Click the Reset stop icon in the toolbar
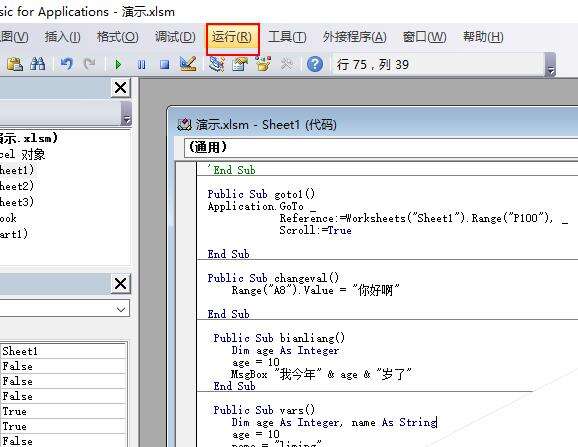578x447 pixels. click(164, 65)
